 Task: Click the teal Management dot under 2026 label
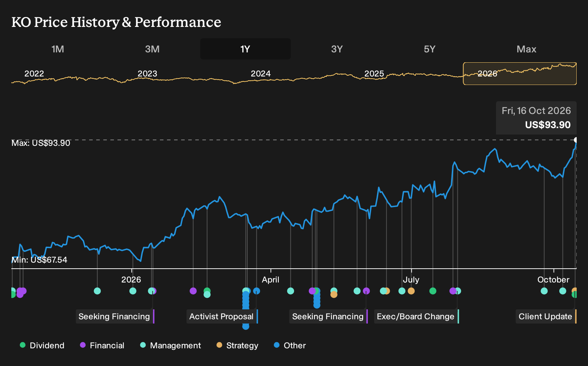click(x=133, y=291)
